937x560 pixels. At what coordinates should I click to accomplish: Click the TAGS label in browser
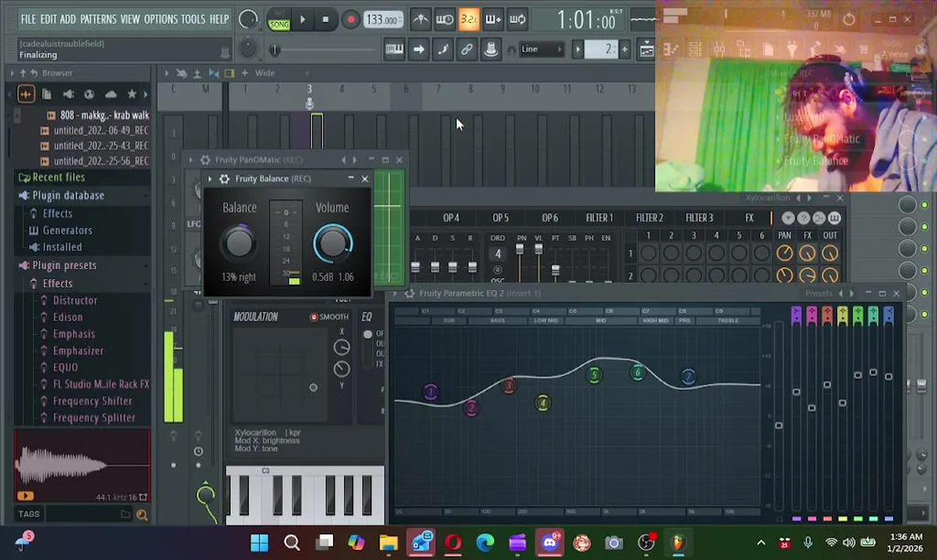tap(29, 514)
